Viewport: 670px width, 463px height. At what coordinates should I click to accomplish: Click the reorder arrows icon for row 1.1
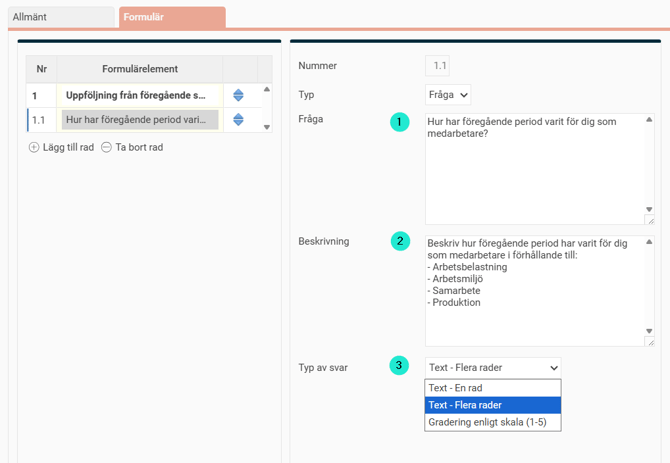click(238, 120)
